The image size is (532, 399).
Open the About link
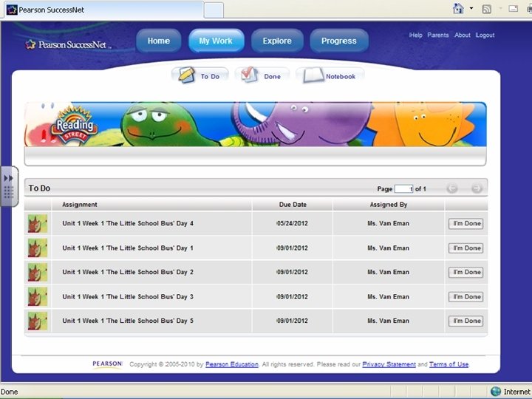[x=462, y=35]
